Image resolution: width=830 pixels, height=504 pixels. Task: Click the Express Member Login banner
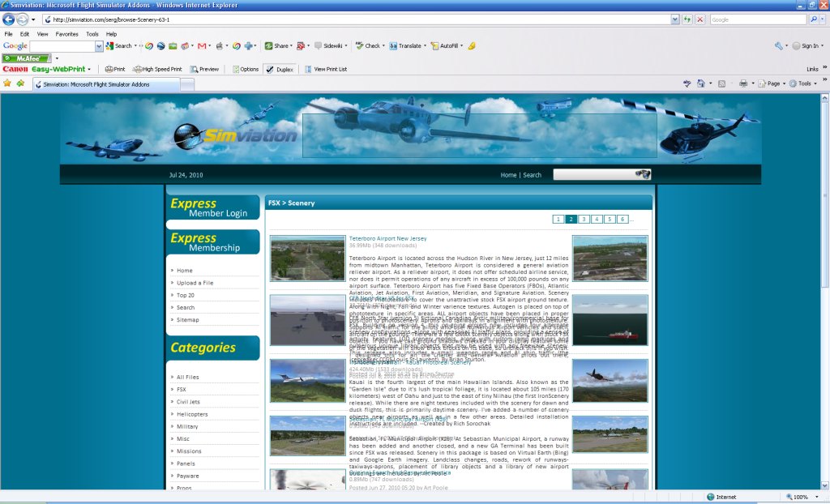[213, 207]
